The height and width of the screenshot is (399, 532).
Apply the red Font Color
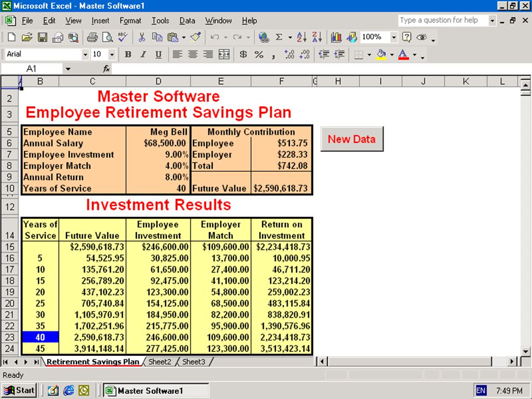pyautogui.click(x=403, y=54)
